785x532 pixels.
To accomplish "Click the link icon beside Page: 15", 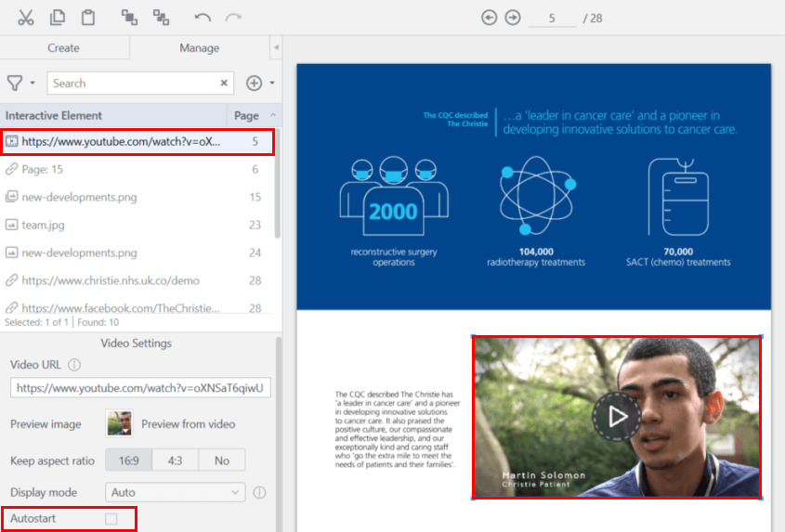I will (11, 169).
